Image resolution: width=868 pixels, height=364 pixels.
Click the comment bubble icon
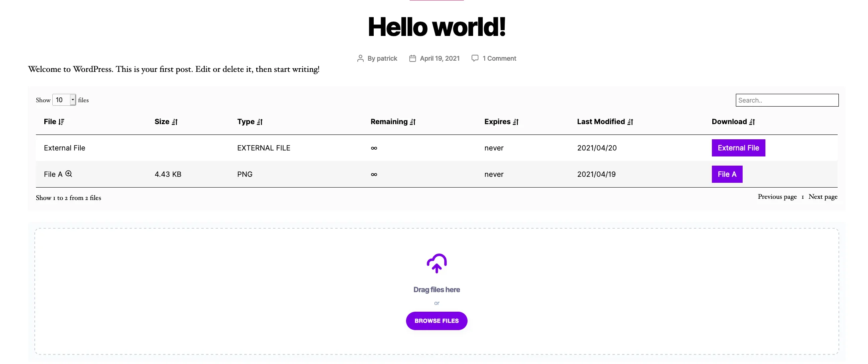point(474,58)
